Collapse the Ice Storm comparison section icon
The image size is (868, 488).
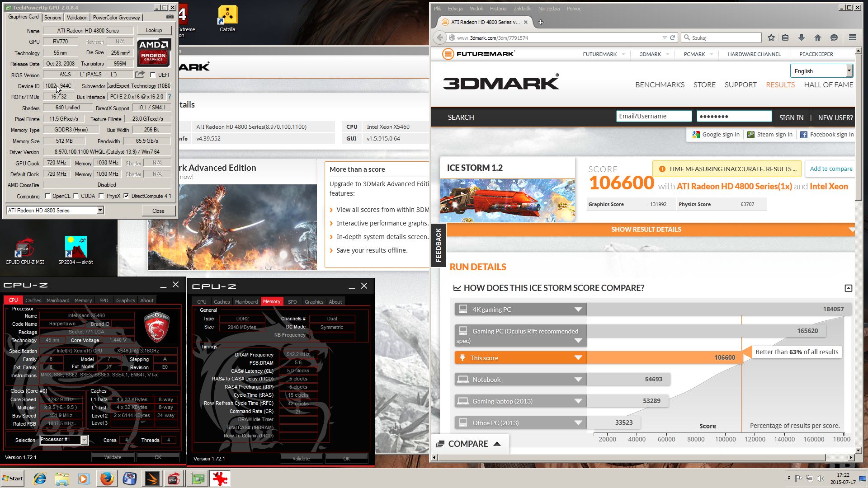coord(849,288)
